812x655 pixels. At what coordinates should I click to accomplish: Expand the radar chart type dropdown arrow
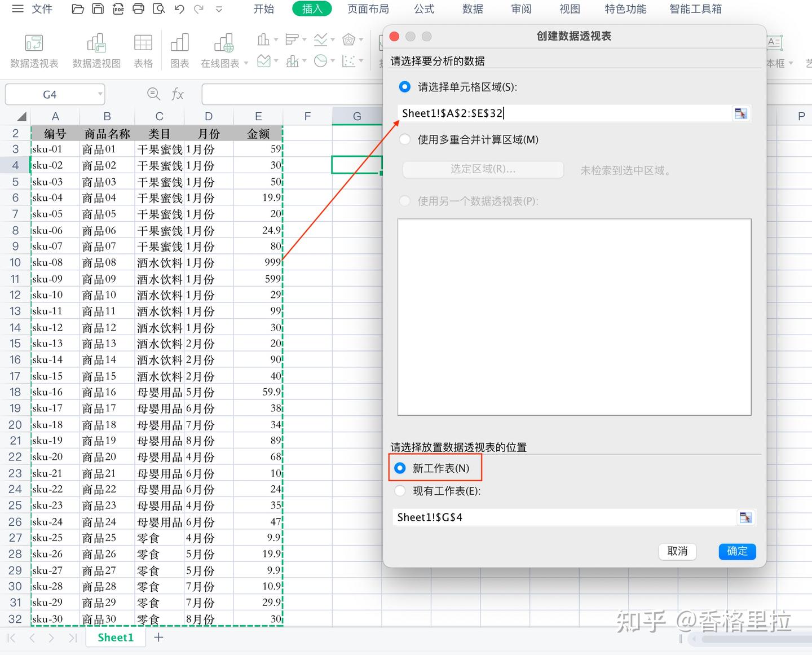361,39
